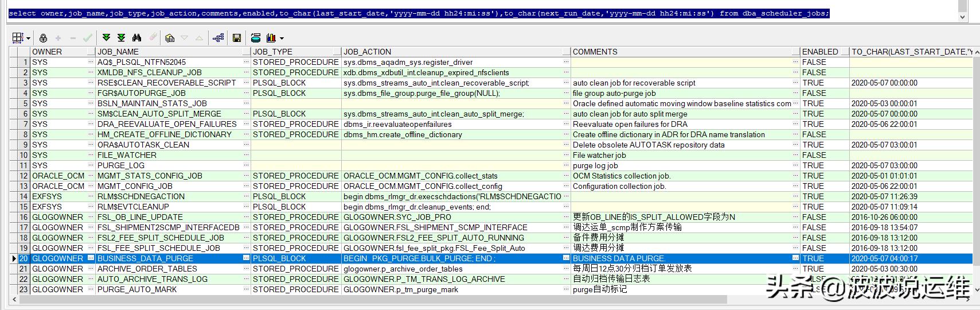Click the query by example icon
The image size is (980, 310).
pos(169,38)
